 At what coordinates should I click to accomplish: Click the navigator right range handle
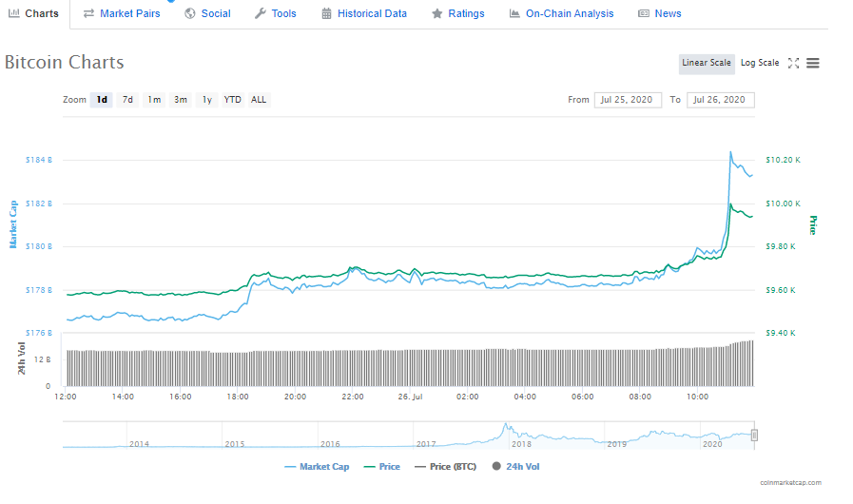tap(754, 435)
